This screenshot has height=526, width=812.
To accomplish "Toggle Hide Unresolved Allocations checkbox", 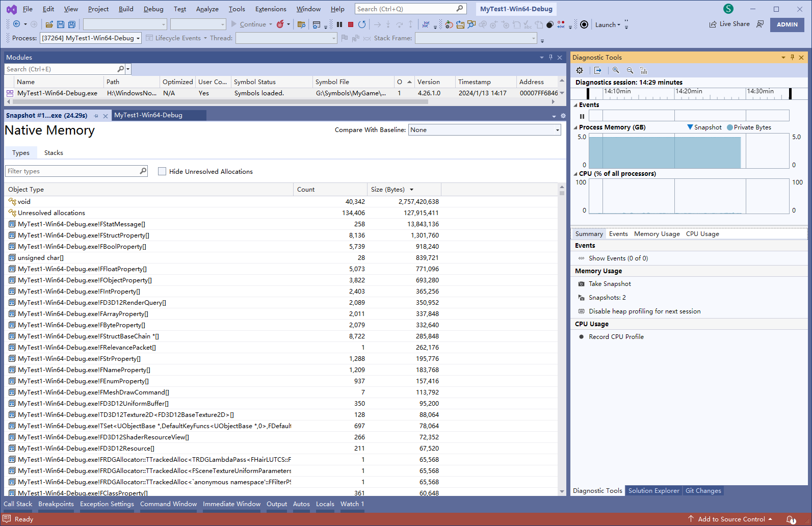I will click(x=162, y=171).
